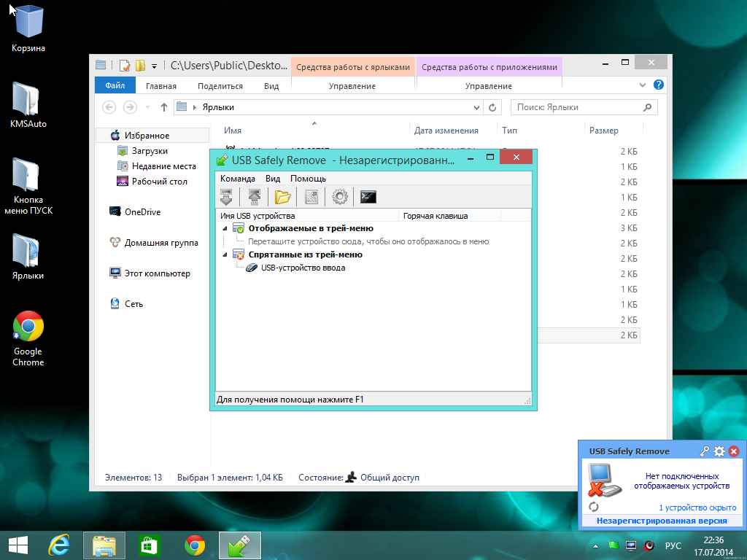Go up one folder level in Explorer

[x=164, y=107]
